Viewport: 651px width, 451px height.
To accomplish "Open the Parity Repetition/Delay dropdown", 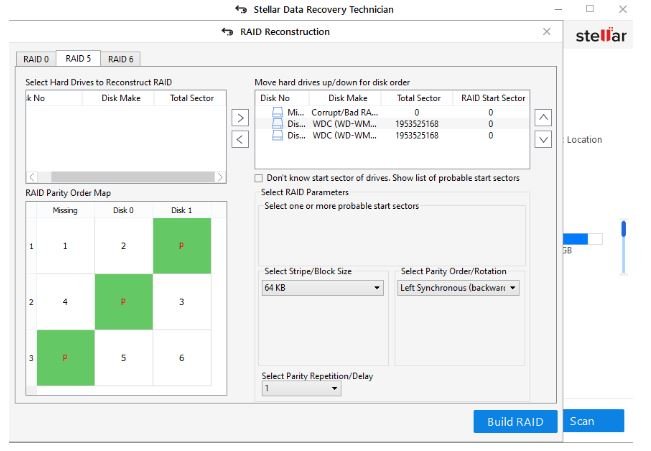I will [301, 388].
